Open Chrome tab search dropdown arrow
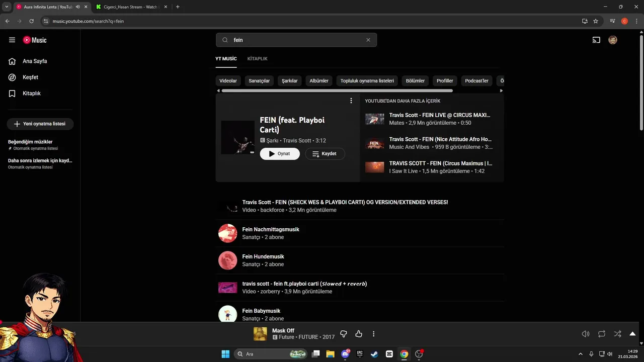The height and width of the screenshot is (362, 644). pyautogui.click(x=7, y=7)
